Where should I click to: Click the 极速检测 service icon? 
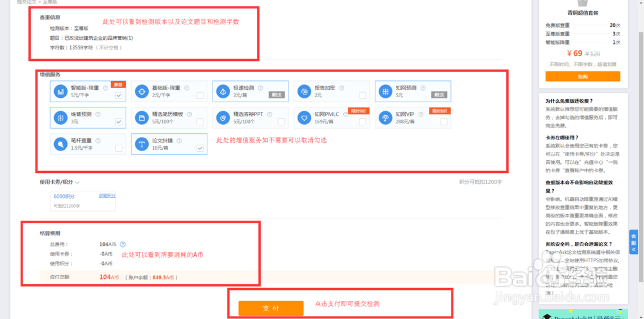click(223, 91)
